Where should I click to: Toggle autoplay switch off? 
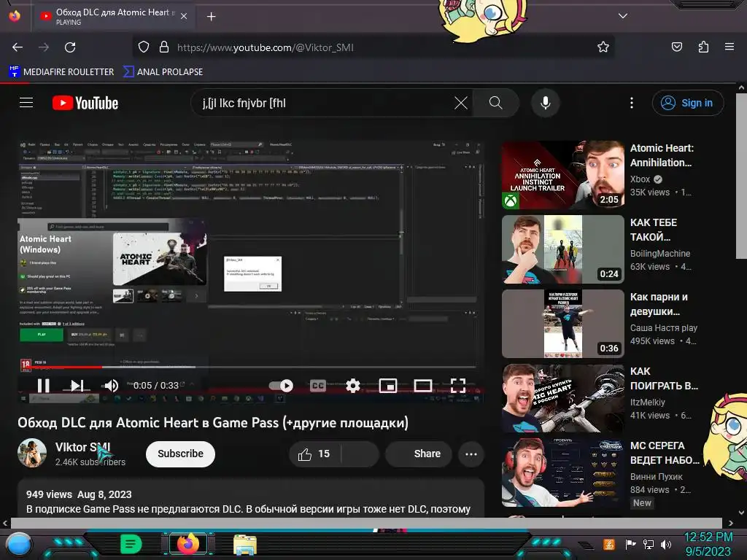pos(281,386)
